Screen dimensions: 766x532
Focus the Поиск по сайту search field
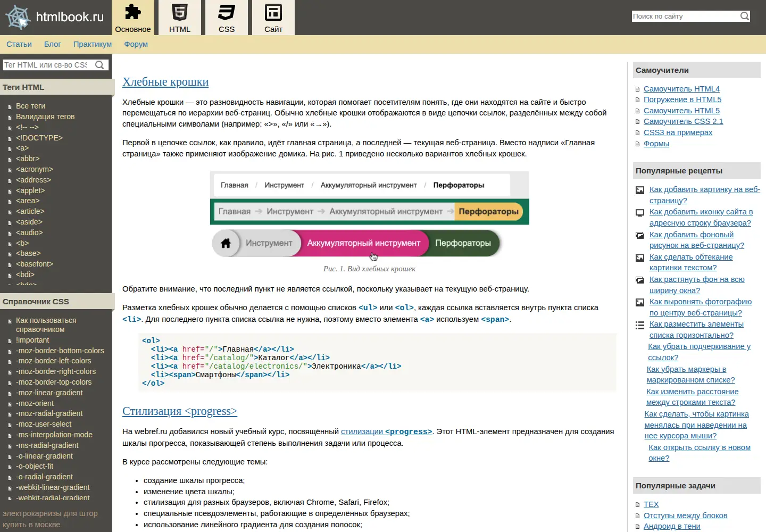click(685, 16)
